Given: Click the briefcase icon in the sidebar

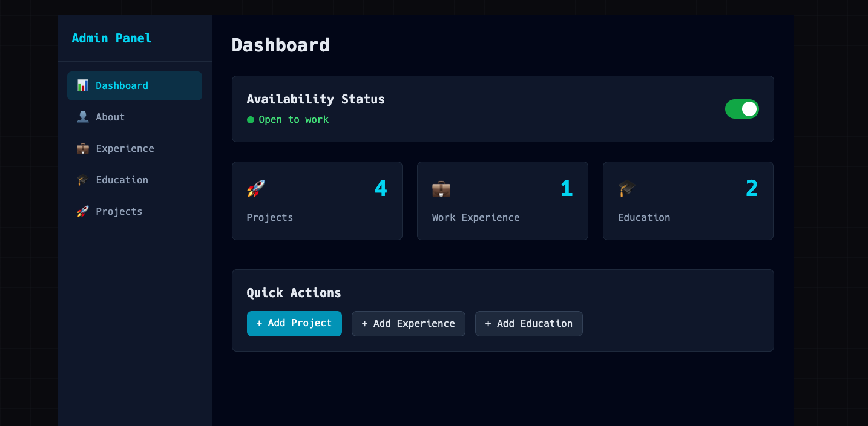Looking at the screenshot, I should 83,149.
